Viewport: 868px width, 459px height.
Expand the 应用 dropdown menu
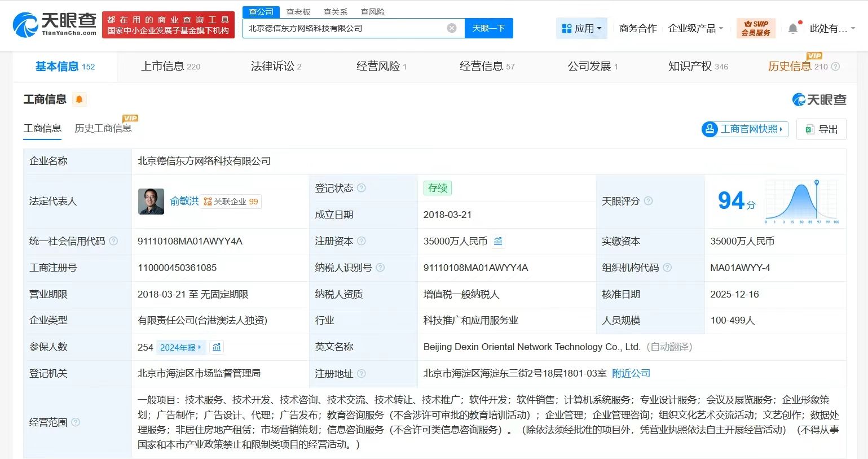pos(581,28)
